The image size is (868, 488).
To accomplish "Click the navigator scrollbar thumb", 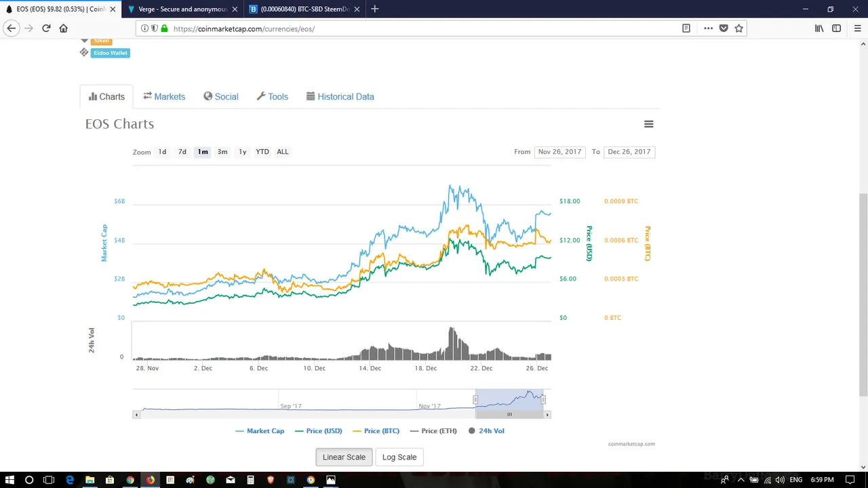I will (x=509, y=414).
